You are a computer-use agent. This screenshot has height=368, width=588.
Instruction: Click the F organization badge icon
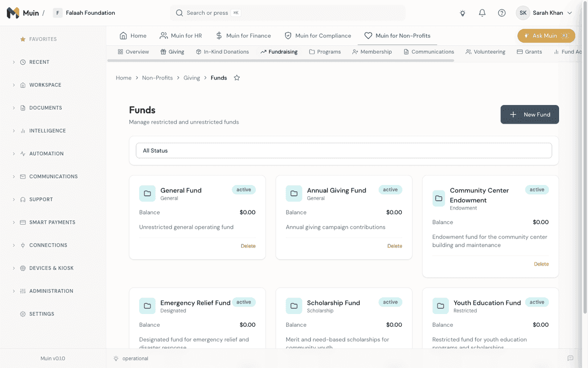(58, 13)
